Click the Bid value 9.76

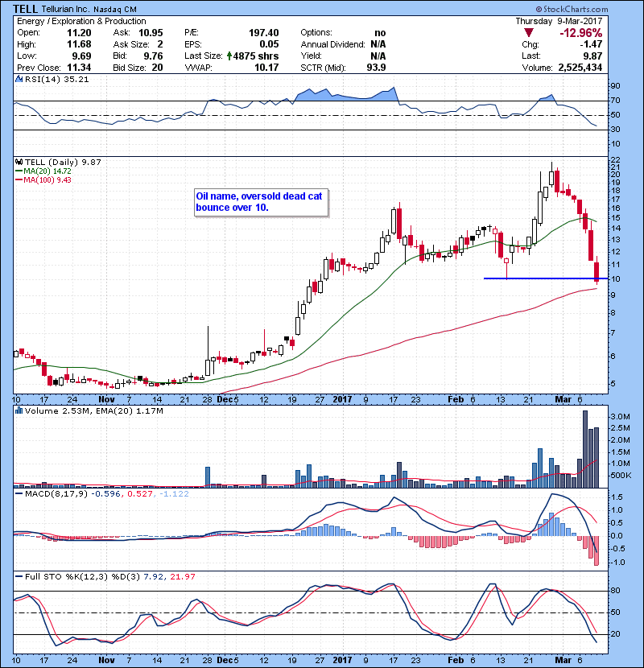click(153, 56)
